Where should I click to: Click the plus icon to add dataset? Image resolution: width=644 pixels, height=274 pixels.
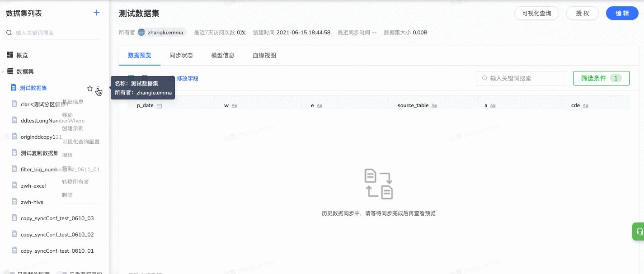[96, 13]
